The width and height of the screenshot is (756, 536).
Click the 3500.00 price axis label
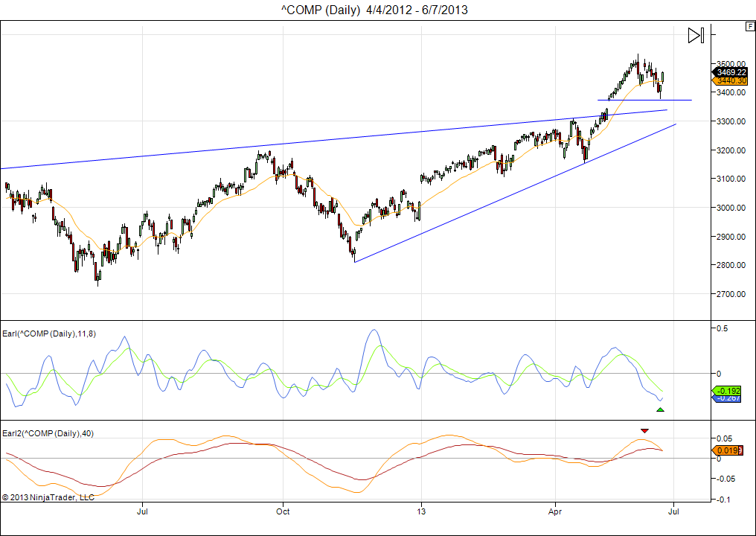click(x=731, y=63)
